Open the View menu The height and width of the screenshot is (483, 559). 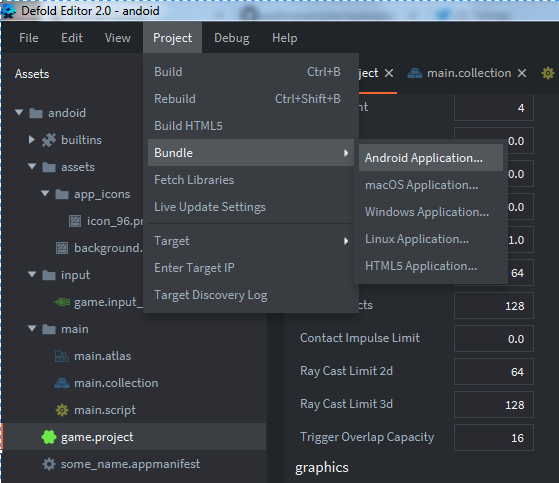click(118, 38)
